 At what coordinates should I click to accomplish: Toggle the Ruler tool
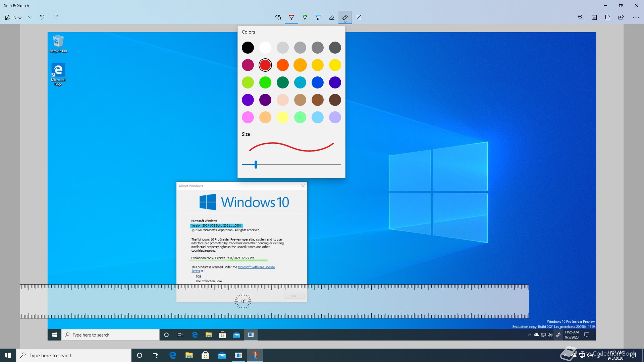[x=345, y=17]
